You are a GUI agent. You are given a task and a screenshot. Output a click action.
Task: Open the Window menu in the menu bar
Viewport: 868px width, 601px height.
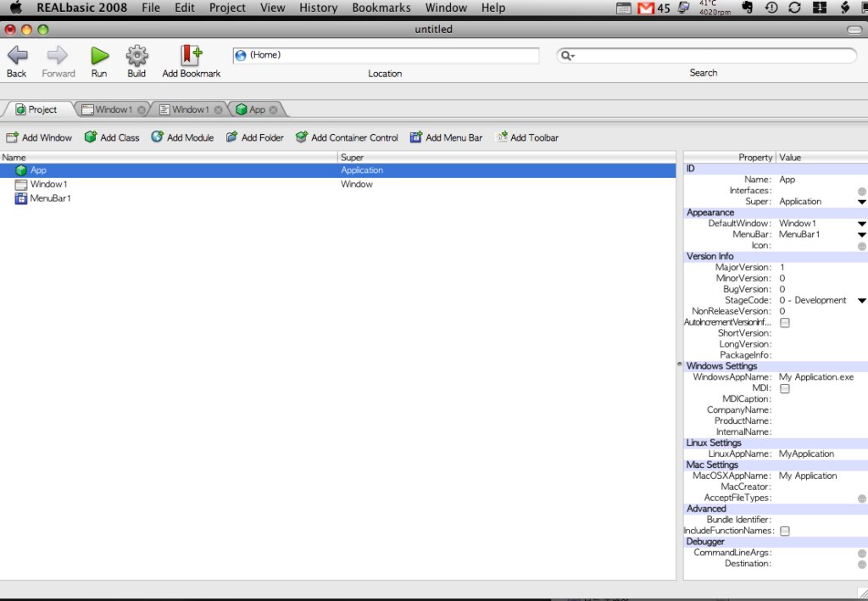tap(446, 8)
